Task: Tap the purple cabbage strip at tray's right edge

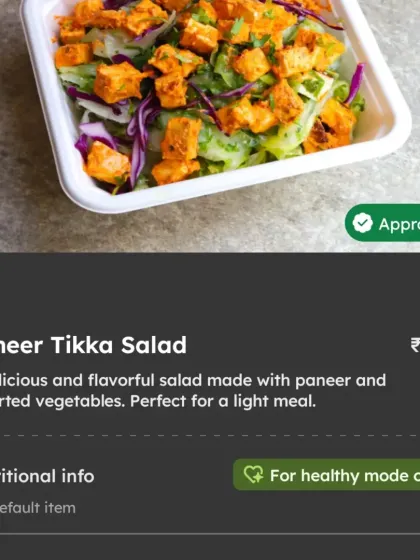Action: [x=355, y=83]
